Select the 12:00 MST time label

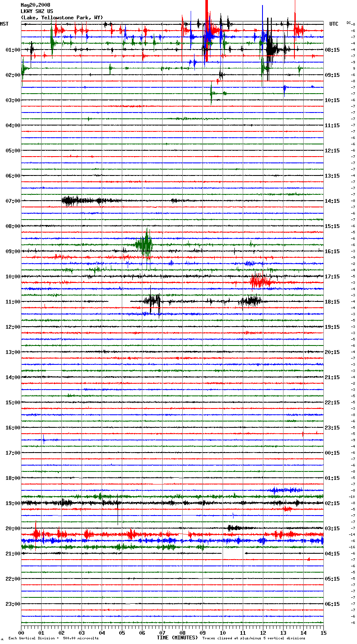(x=13, y=327)
